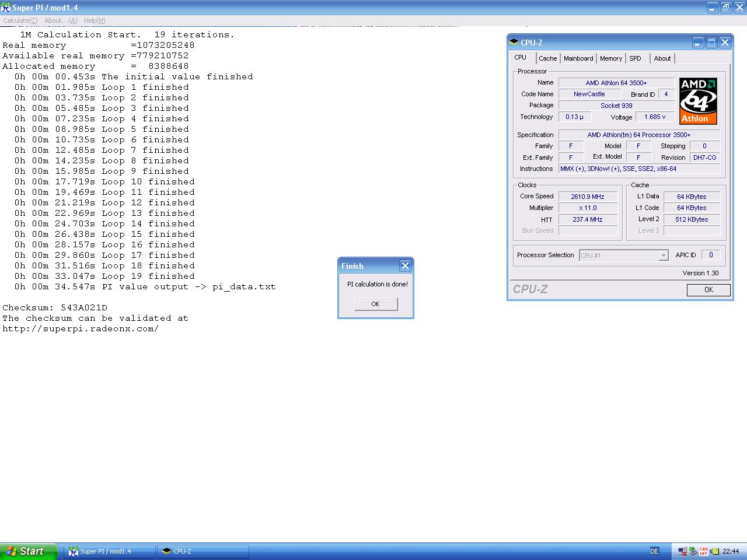Click the Core Speed value 2610.9 MHz
Image resolution: width=747 pixels, height=560 pixels.
(588, 197)
